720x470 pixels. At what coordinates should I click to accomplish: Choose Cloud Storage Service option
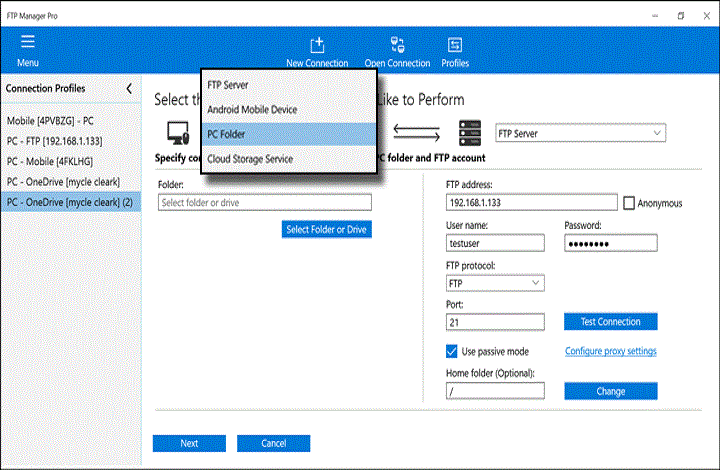tap(289, 159)
